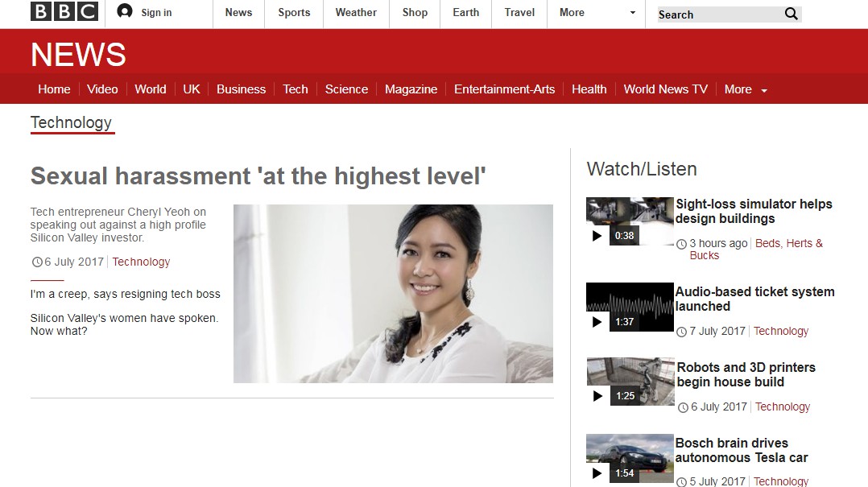Open Bosch brain drives autonomous Tesla headline
The image size is (868, 487).
[742, 451]
